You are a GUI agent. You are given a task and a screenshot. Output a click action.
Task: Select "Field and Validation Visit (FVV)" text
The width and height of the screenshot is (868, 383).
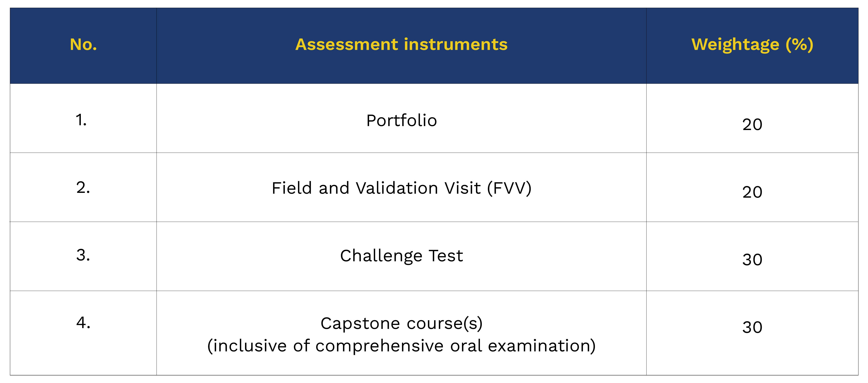tap(401, 188)
